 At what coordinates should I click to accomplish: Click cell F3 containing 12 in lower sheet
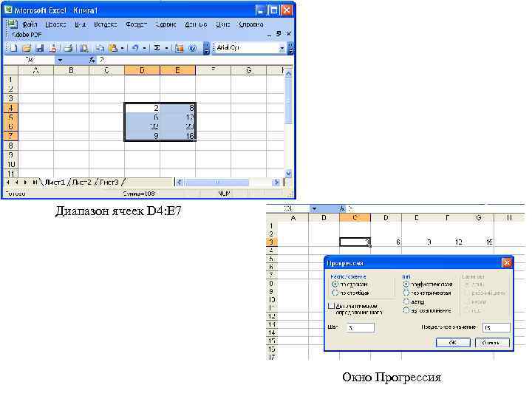[448, 242]
